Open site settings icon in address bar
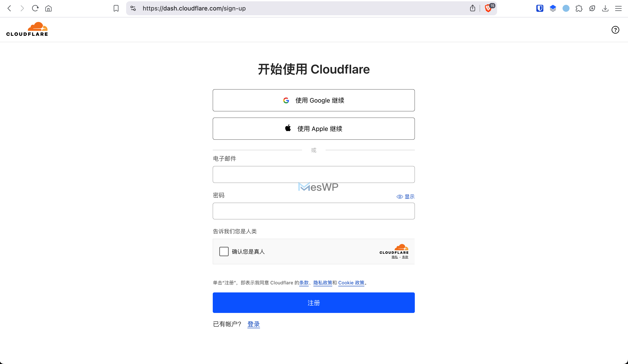The width and height of the screenshot is (628, 364). pos(133,9)
